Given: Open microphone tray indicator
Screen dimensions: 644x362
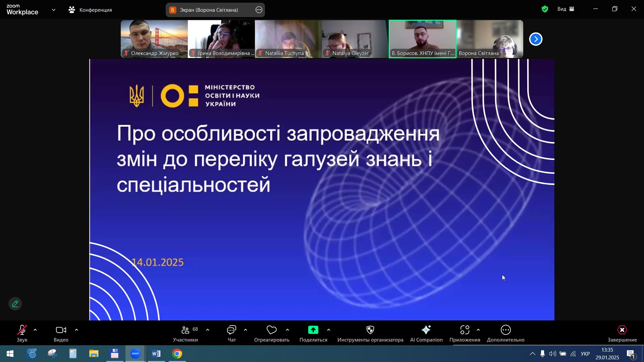Looking at the screenshot, I should [542, 354].
